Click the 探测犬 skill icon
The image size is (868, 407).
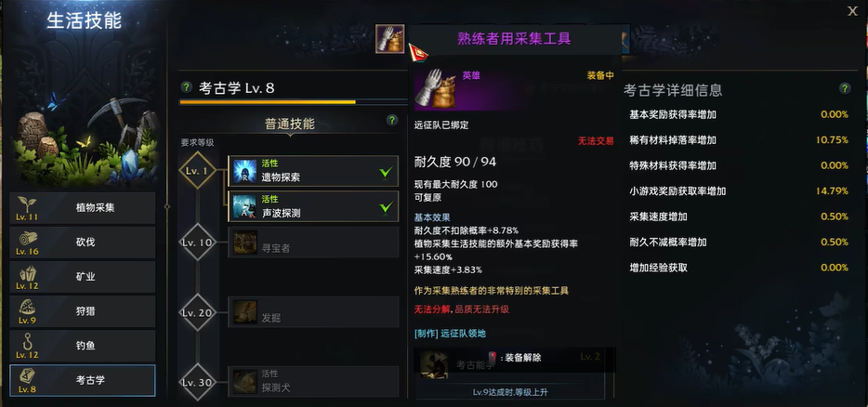244,382
